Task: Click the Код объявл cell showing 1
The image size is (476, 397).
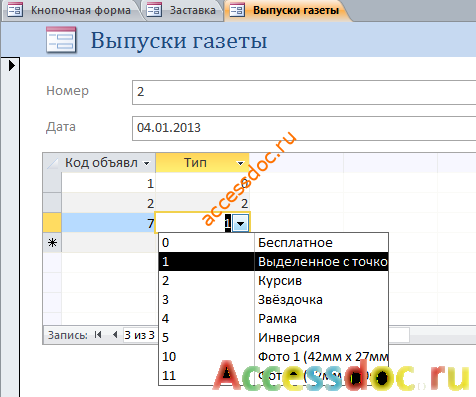Action: [x=108, y=183]
